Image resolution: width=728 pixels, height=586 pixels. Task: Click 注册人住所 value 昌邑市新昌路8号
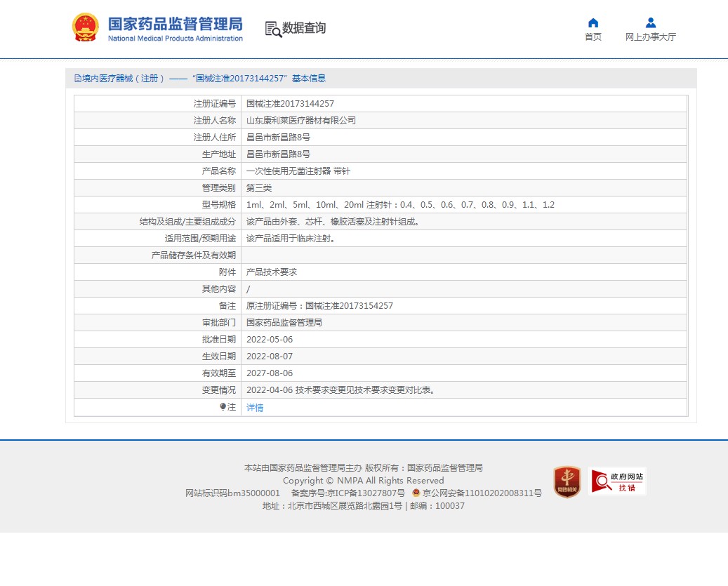tap(278, 138)
